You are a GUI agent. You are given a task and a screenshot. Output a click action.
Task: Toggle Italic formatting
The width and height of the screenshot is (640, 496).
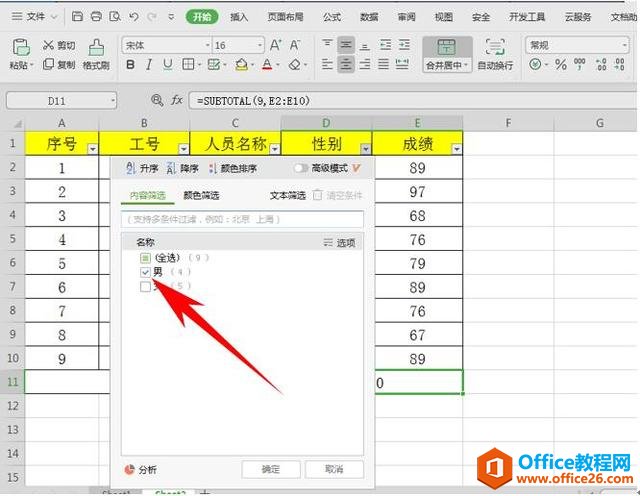[x=149, y=65]
